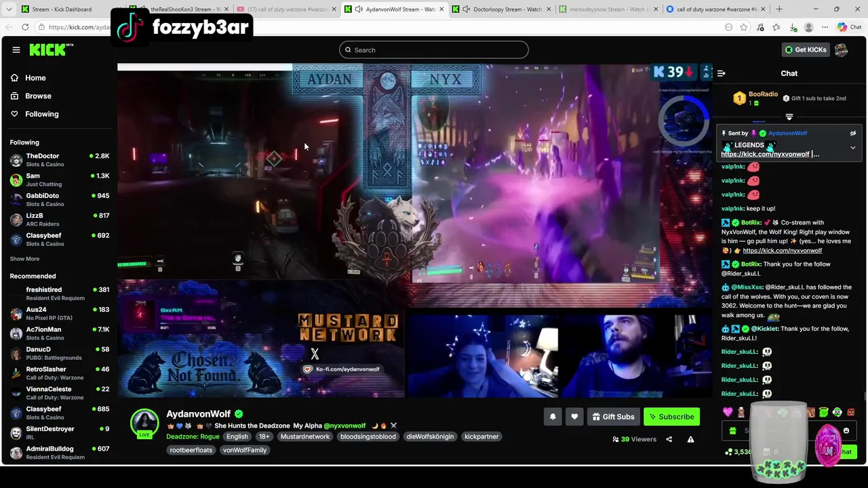
Task: Open BotRix's nyxvonwolf link in chat
Action: tap(782, 251)
